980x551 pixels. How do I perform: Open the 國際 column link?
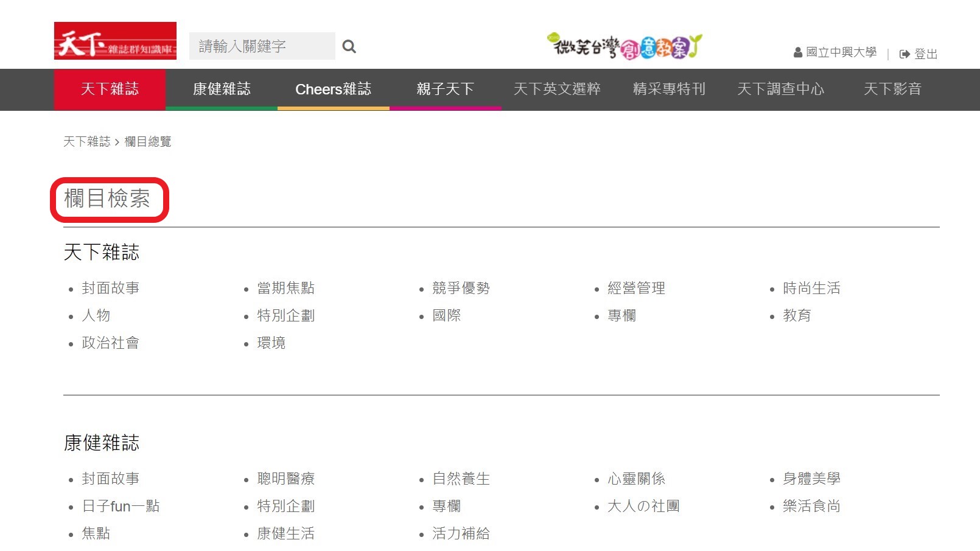point(447,315)
